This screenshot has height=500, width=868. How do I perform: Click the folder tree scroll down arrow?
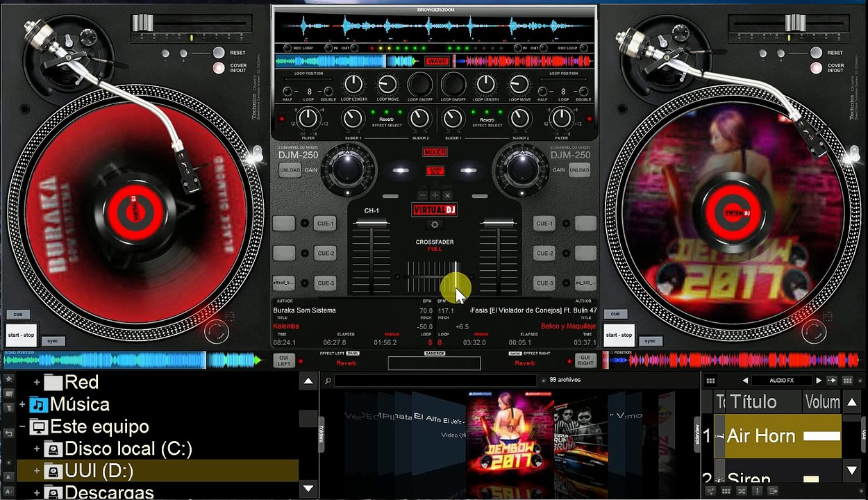coord(308,488)
